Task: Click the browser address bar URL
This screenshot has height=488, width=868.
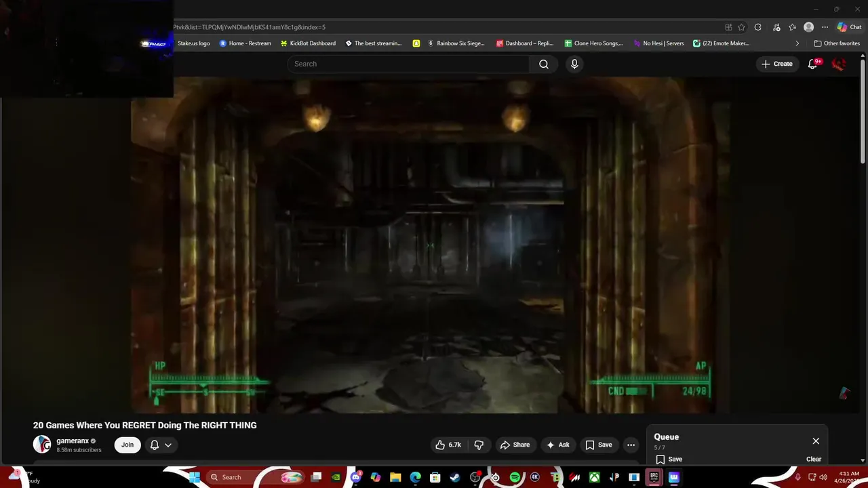Action: pos(250,27)
